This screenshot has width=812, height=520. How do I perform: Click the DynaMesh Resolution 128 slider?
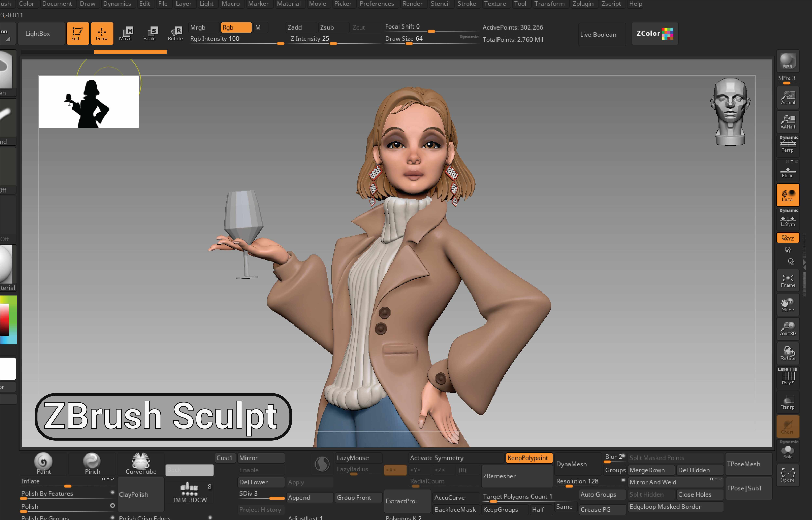point(590,482)
